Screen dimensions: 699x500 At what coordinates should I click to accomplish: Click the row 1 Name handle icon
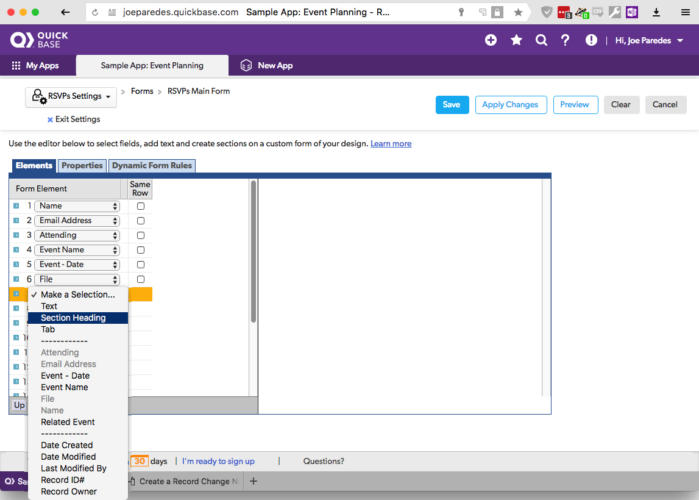click(16, 206)
